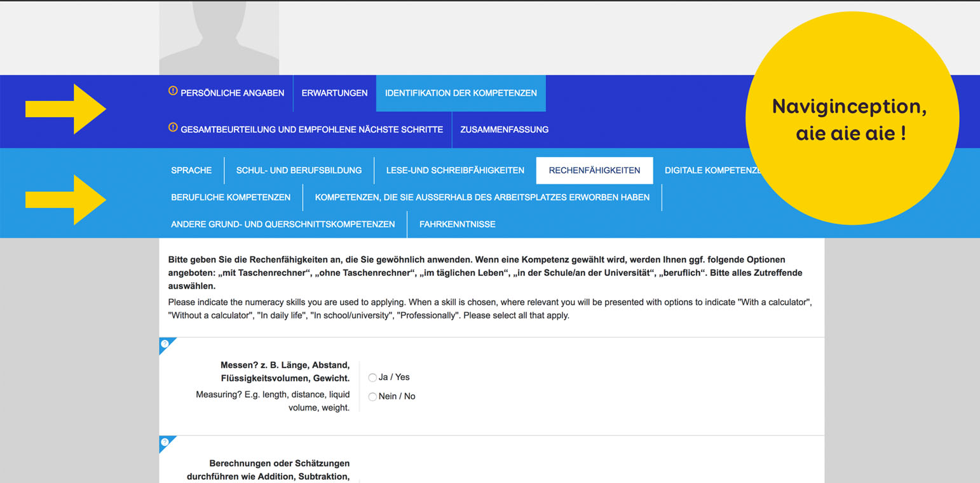Select 'Nein / No' for the measuring question
This screenshot has width=980, height=483.
372,396
